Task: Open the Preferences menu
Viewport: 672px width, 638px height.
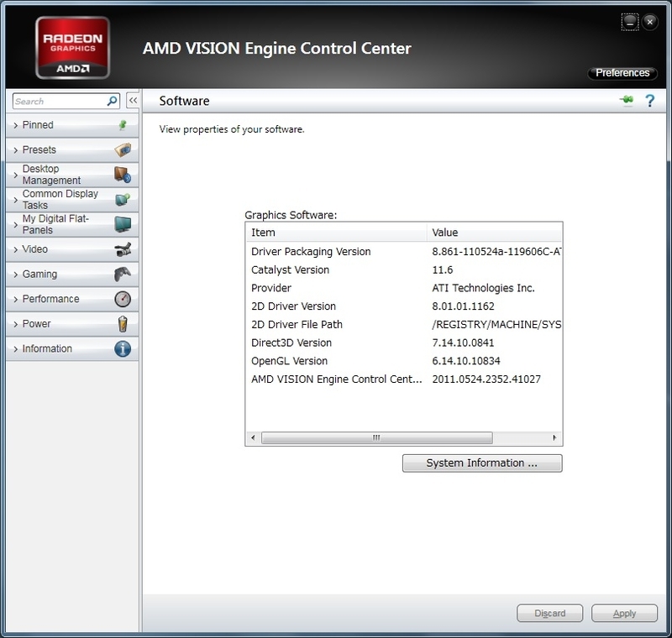Action: click(622, 73)
